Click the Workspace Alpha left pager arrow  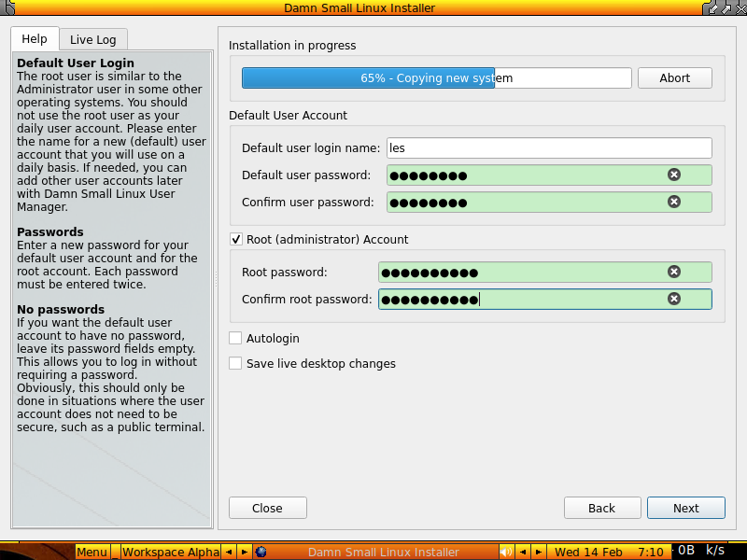[228, 552]
